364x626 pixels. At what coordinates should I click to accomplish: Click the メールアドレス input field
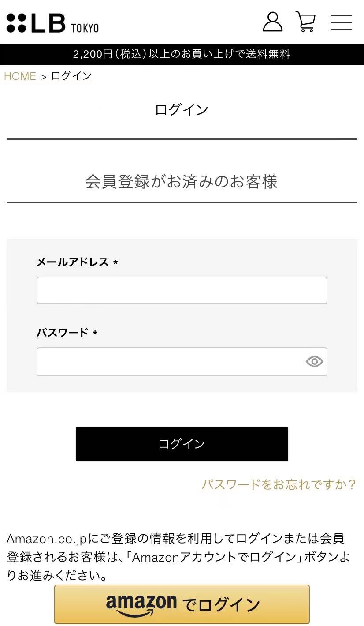pos(182,290)
